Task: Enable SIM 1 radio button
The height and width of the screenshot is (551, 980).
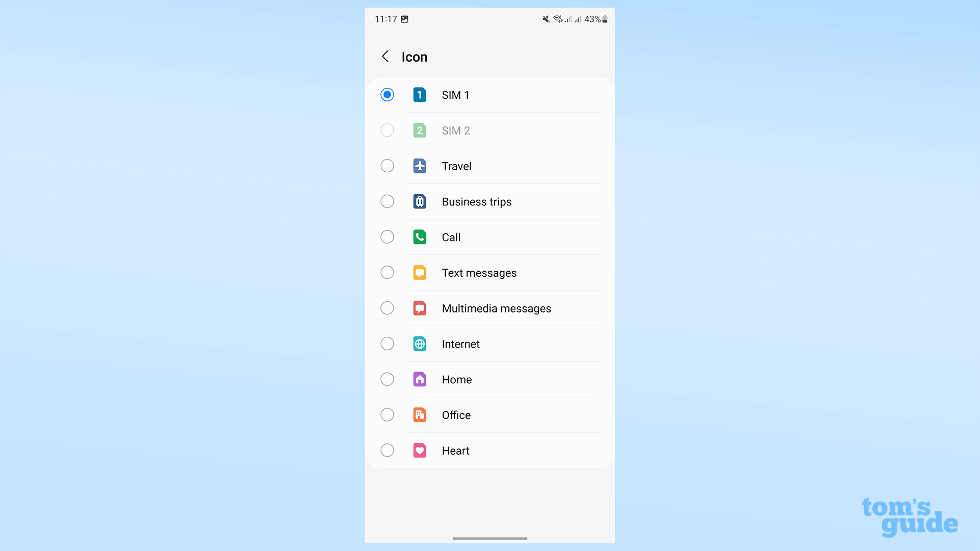Action: 387,94
